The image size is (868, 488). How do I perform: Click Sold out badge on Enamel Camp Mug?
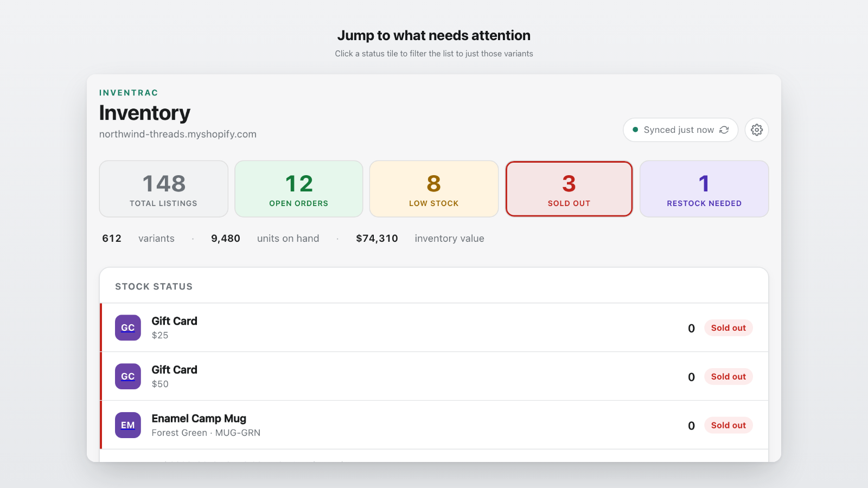[x=729, y=426]
